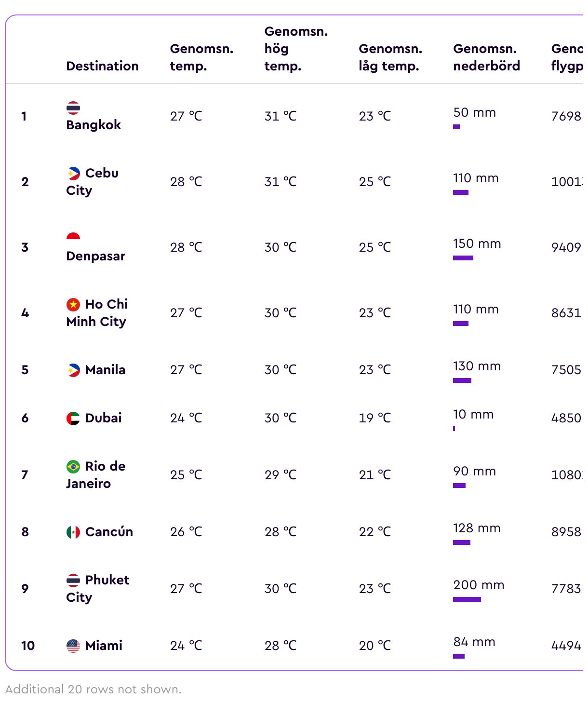Sort by Genomsn. temp. column header
The width and height of the screenshot is (588, 703).
point(201,57)
